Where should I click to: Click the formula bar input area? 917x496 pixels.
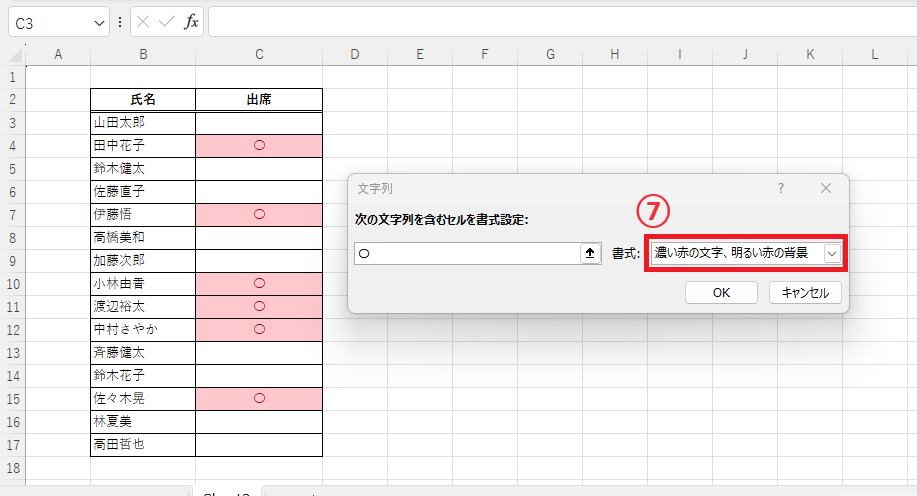point(563,22)
